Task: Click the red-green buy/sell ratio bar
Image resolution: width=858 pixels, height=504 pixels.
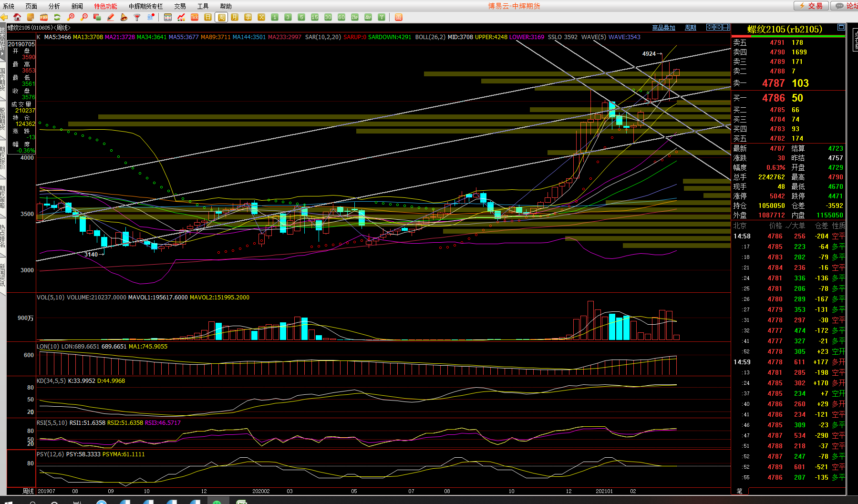Action: 788,36
